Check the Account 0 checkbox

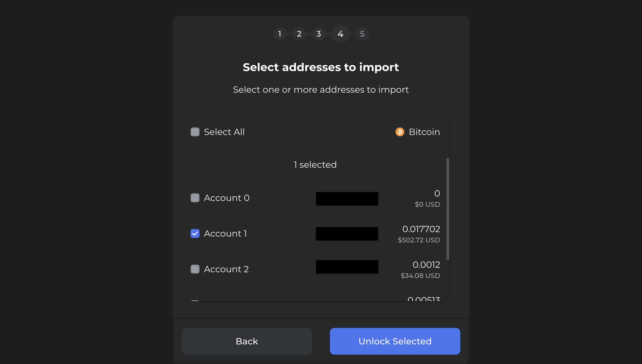click(x=195, y=198)
